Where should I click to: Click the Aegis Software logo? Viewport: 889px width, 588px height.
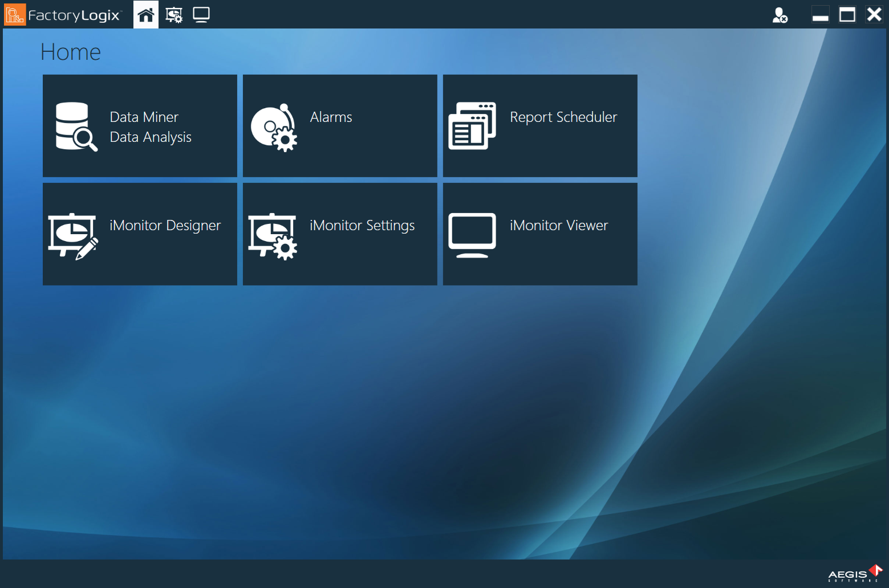pyautogui.click(x=855, y=573)
